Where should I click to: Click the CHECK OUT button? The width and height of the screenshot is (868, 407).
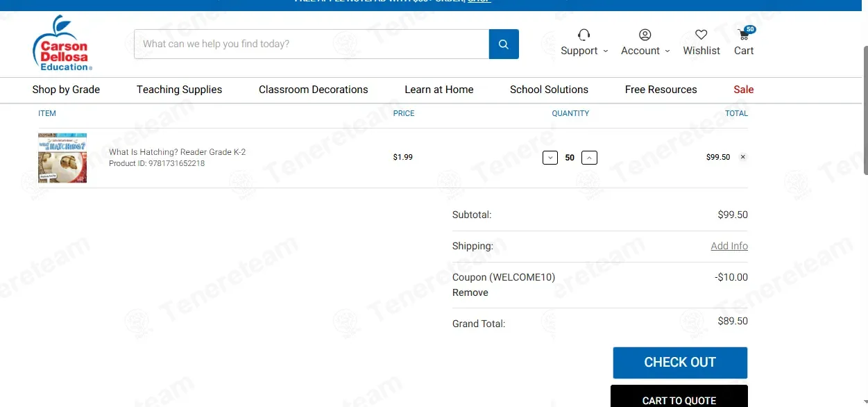point(680,363)
